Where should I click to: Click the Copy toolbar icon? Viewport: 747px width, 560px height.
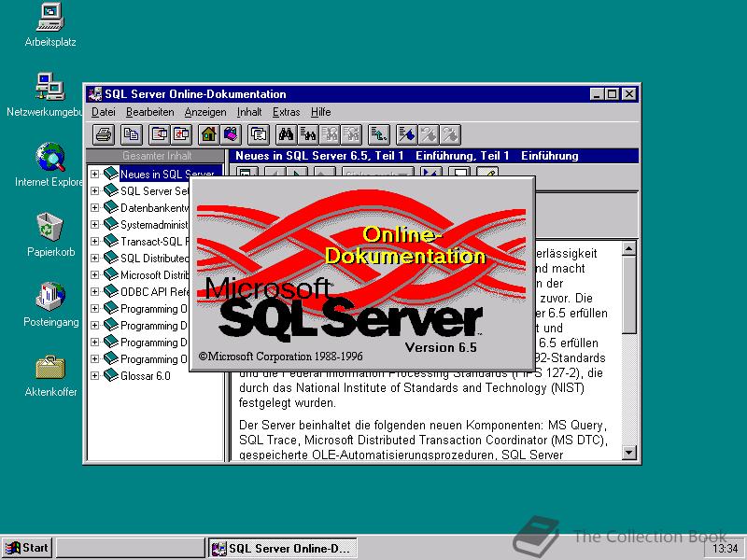pyautogui.click(x=131, y=134)
